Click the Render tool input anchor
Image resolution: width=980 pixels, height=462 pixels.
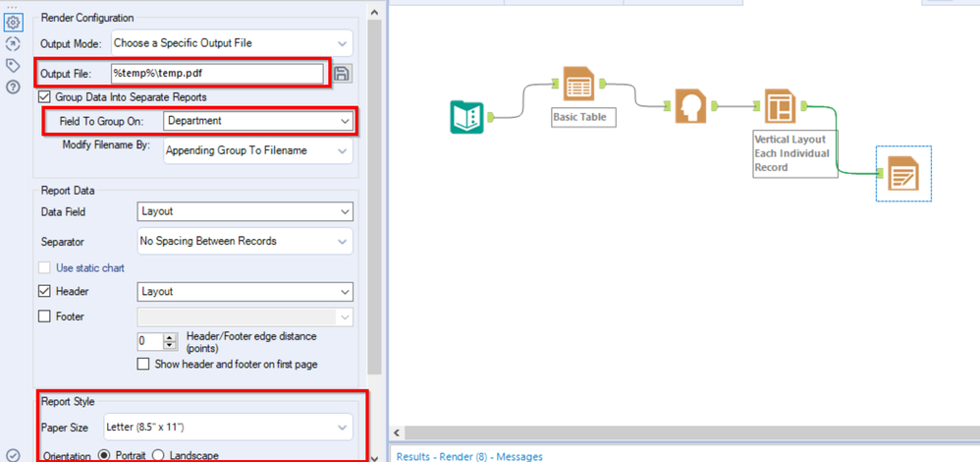(881, 173)
